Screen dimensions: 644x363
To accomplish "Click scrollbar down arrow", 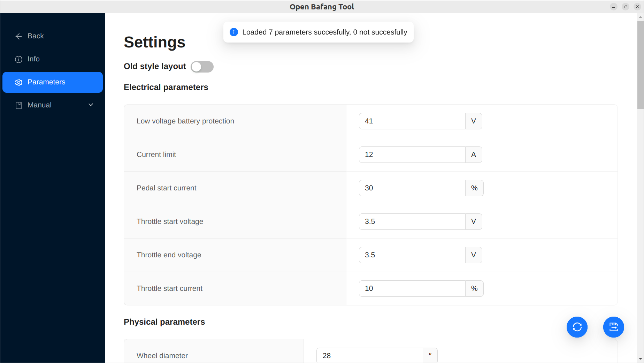I will point(641,359).
